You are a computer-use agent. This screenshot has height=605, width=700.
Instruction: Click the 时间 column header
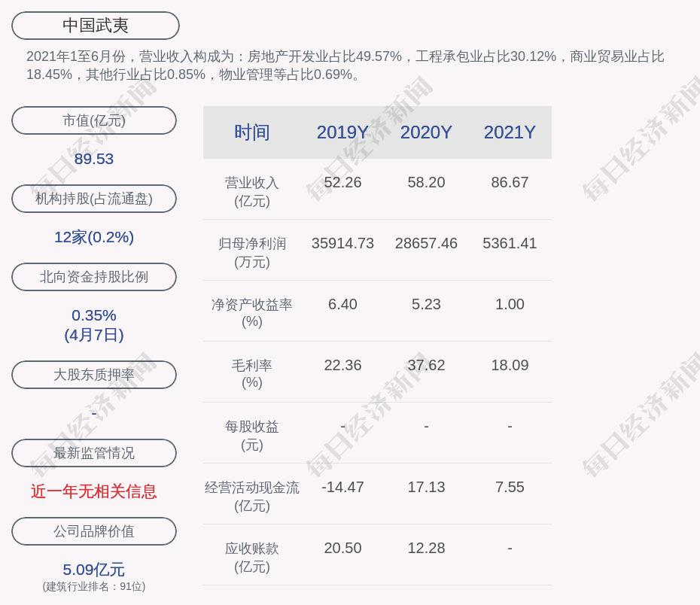[x=252, y=132]
